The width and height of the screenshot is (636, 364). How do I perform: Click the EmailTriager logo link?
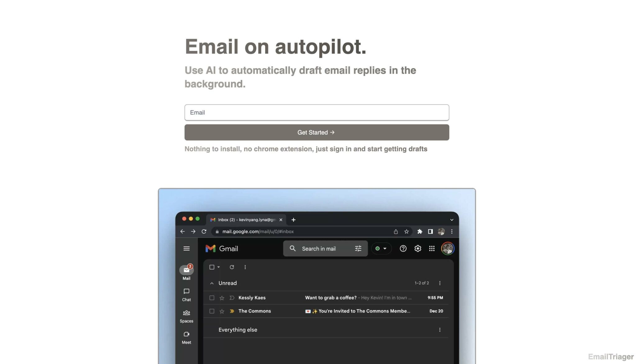[611, 357]
